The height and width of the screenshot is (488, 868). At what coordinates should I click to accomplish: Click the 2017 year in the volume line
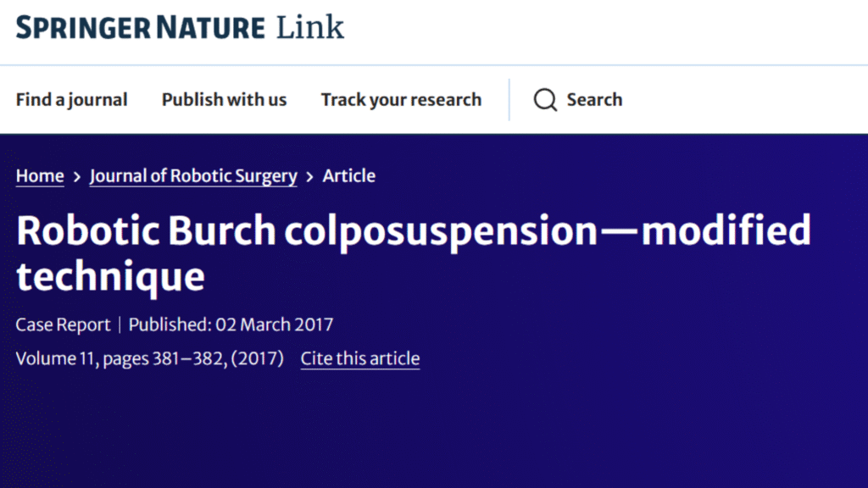[260, 358]
